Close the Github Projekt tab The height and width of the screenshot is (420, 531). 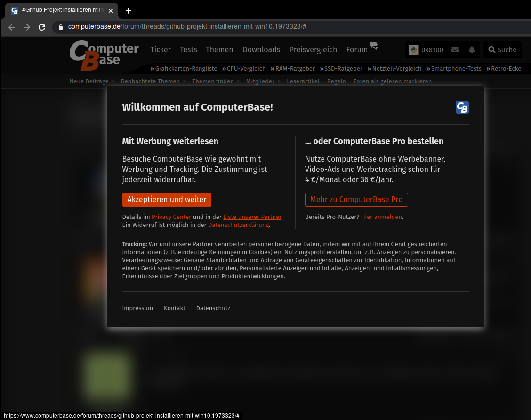(111, 11)
